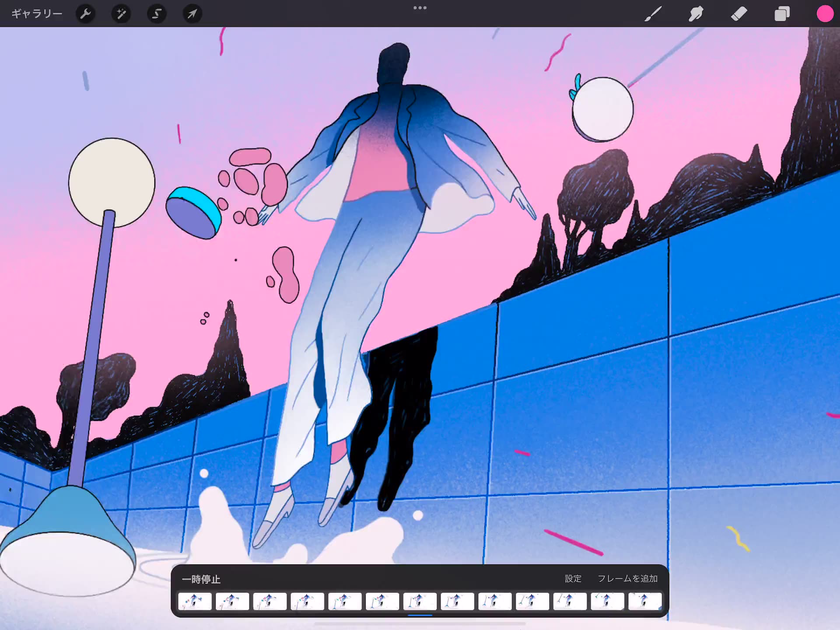This screenshot has width=840, height=630.
Task: Open the Gallery (ギャラリー) view
Action: (37, 14)
